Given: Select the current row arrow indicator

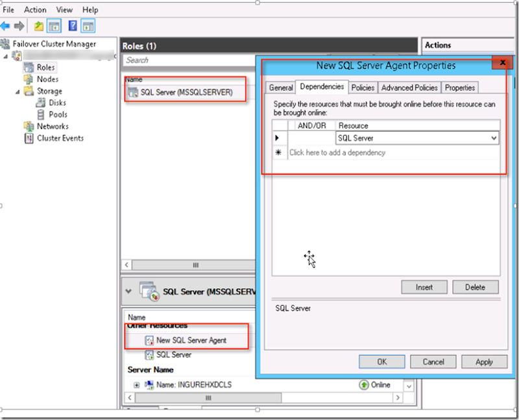Looking at the screenshot, I should tap(278, 138).
